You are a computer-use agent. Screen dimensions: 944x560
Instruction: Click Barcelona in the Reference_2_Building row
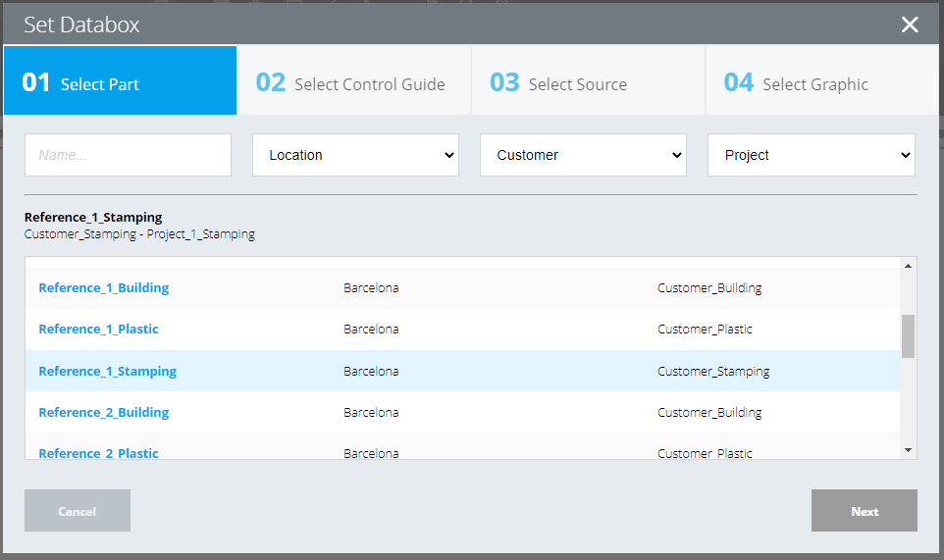pos(371,413)
